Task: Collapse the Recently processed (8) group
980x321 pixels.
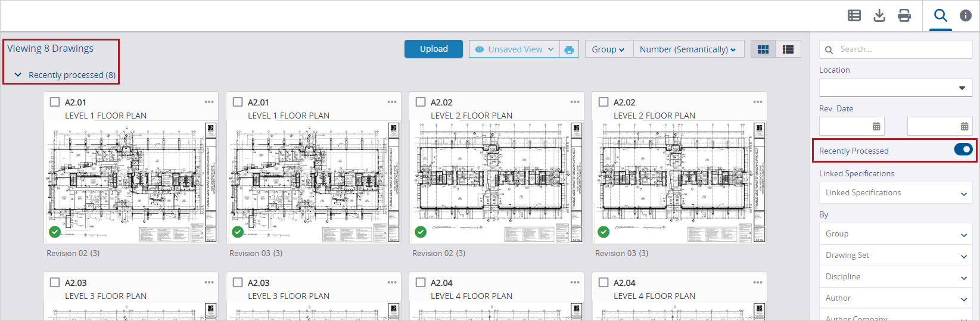Action: click(18, 75)
